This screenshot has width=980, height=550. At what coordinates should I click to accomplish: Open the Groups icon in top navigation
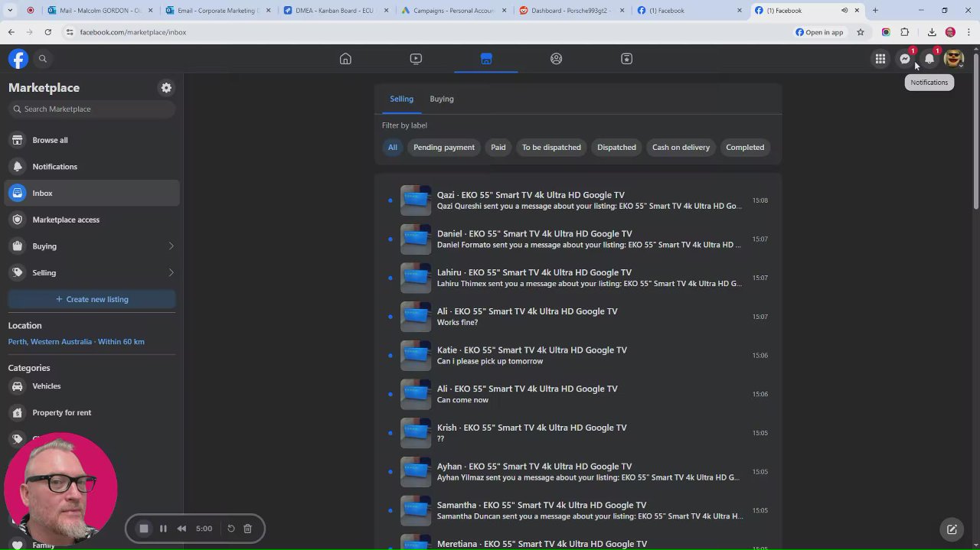(x=557, y=59)
